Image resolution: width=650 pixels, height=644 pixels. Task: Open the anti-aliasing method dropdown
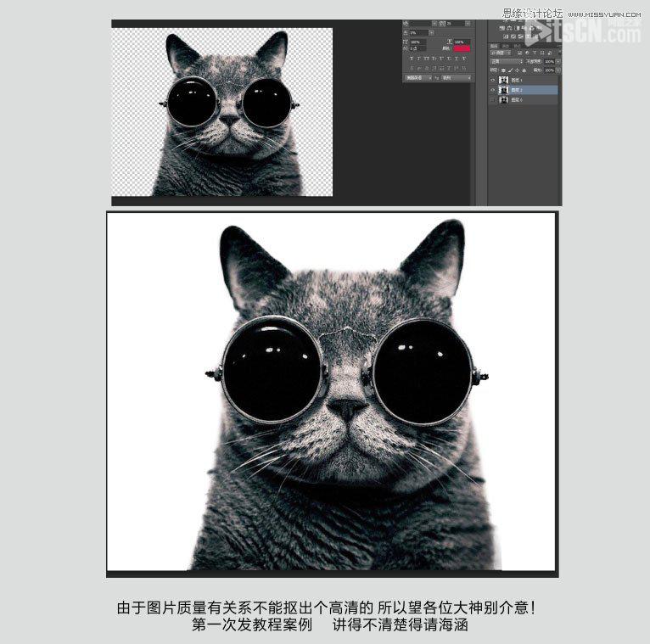click(x=457, y=78)
